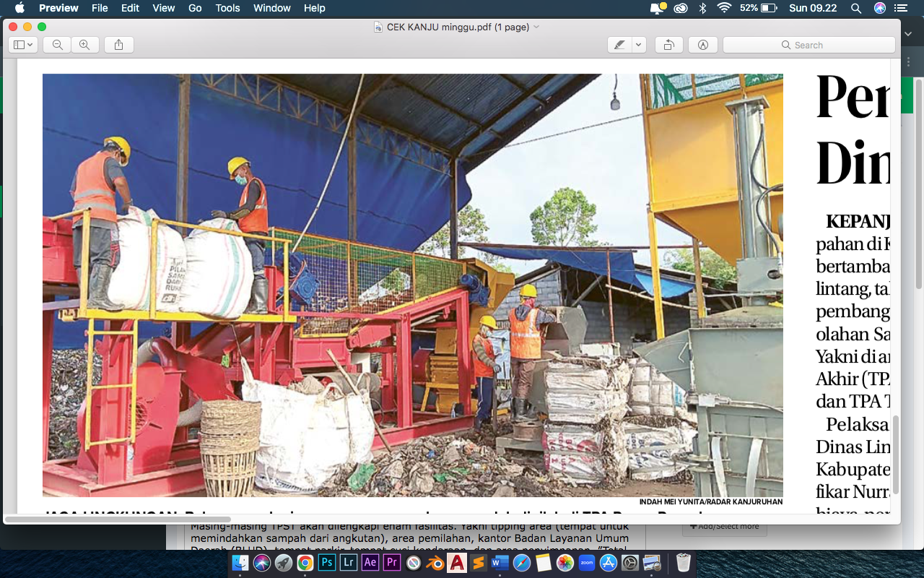
Task: Click the Search field in toolbar
Action: 808,45
